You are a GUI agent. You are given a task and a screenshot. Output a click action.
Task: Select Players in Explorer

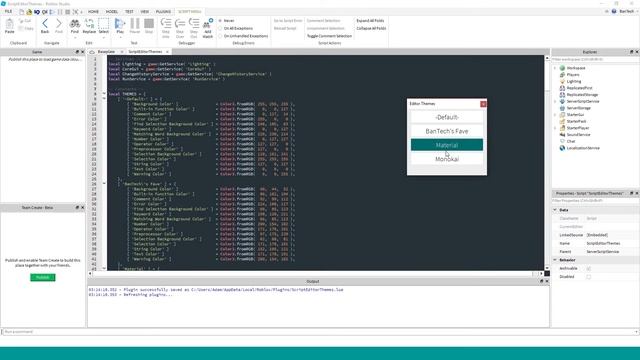pyautogui.click(x=573, y=75)
